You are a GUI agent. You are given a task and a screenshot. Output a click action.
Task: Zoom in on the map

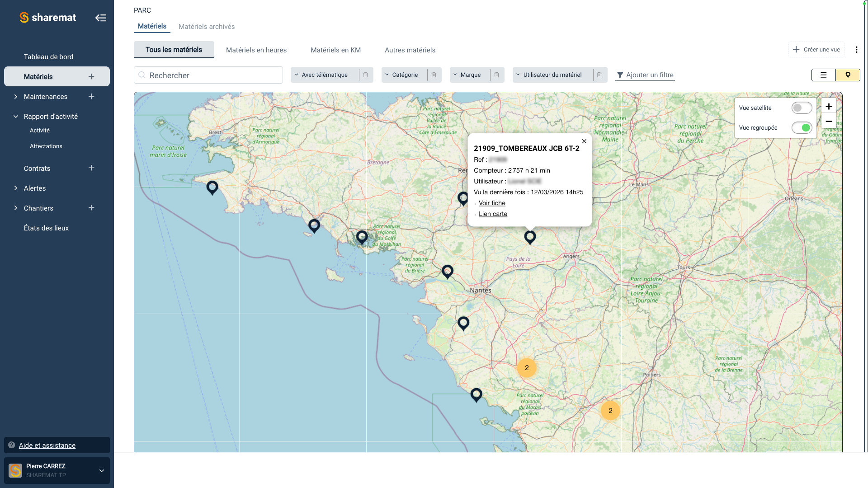pyautogui.click(x=829, y=106)
